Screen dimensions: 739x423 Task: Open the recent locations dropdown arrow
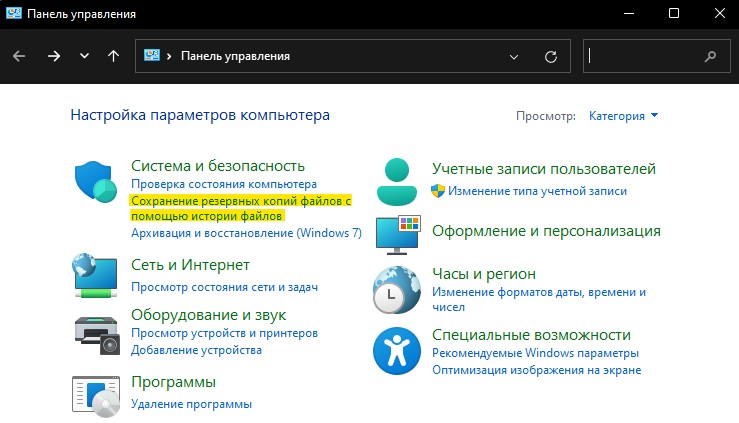coord(84,56)
